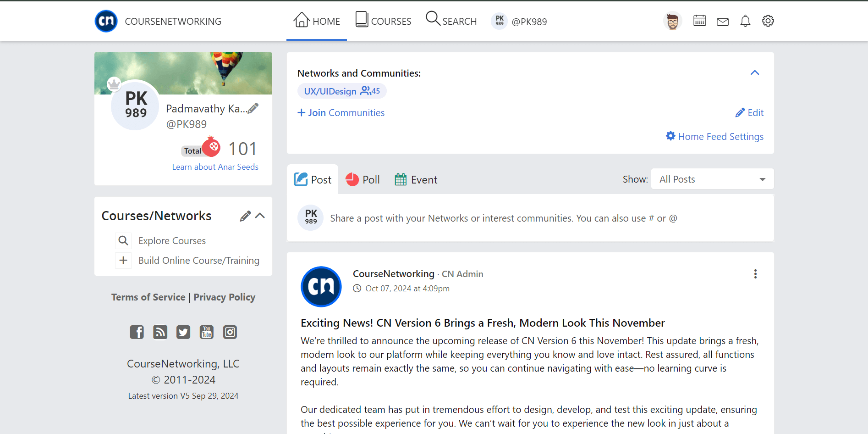Click the 101 Anar Seeds count
This screenshot has width=868, height=434.
242,149
